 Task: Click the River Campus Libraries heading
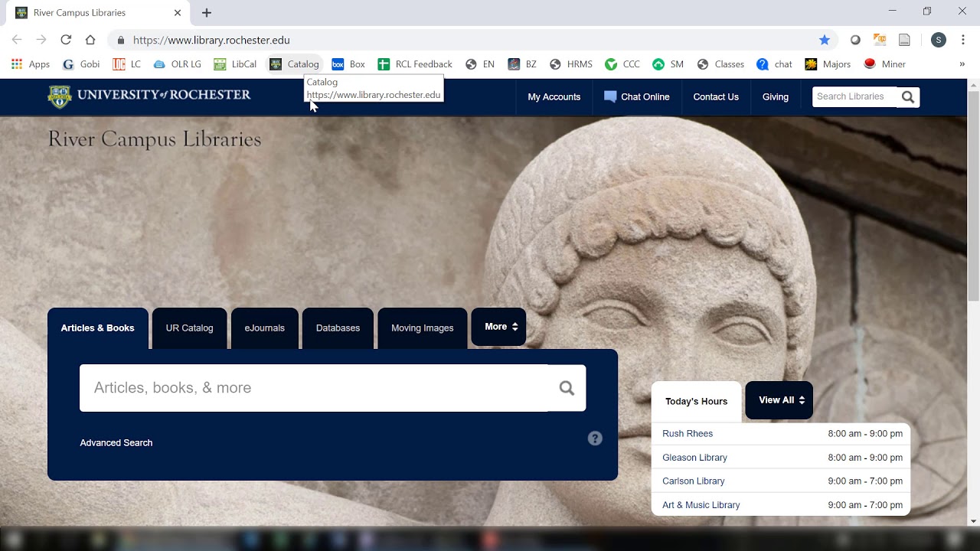point(155,139)
